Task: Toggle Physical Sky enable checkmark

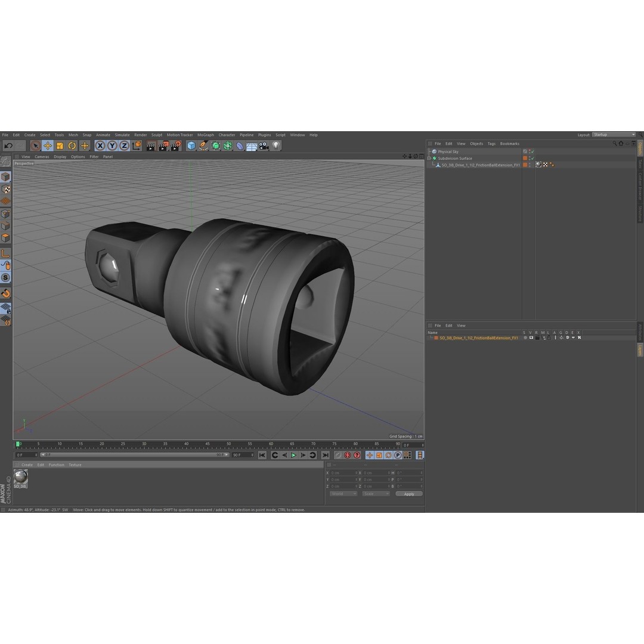Action: click(532, 151)
